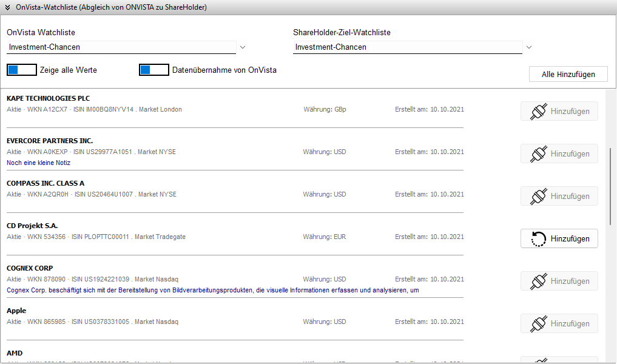Click the Apple details line with WKN 865985
617x364 pixels.
click(x=92, y=322)
